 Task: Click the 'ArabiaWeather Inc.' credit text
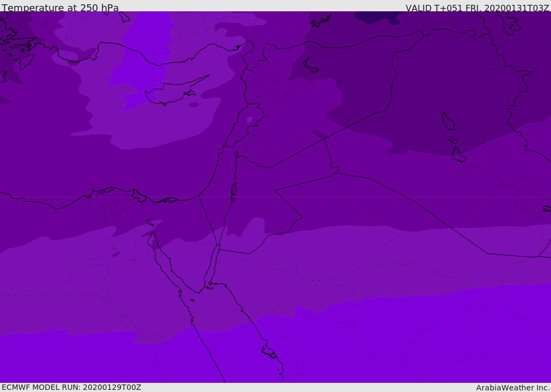pos(513,388)
